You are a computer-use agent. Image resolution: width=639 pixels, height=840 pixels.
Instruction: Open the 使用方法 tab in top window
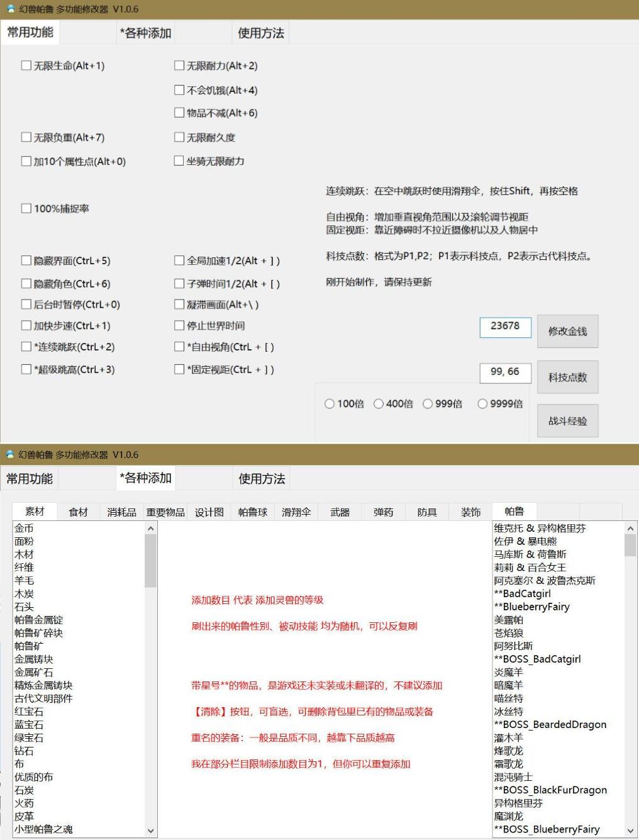coord(260,33)
